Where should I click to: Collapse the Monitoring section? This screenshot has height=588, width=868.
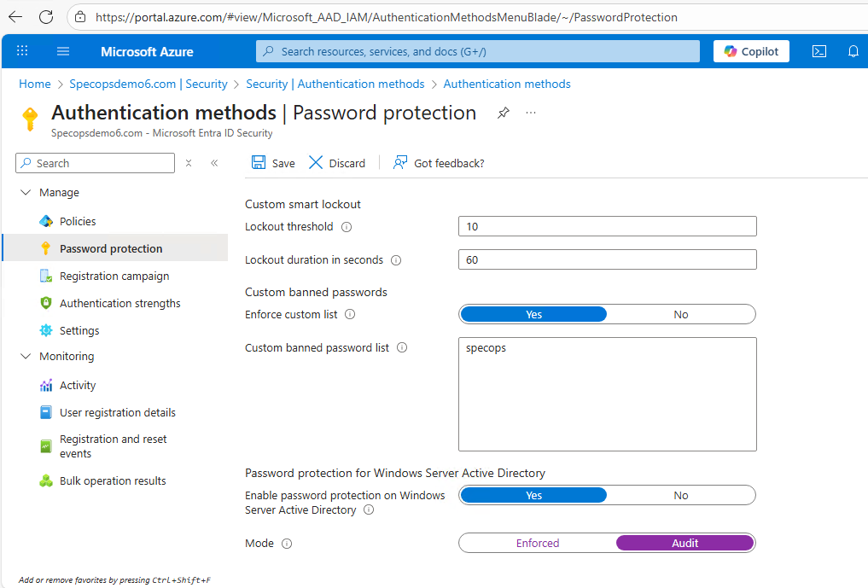click(x=25, y=357)
